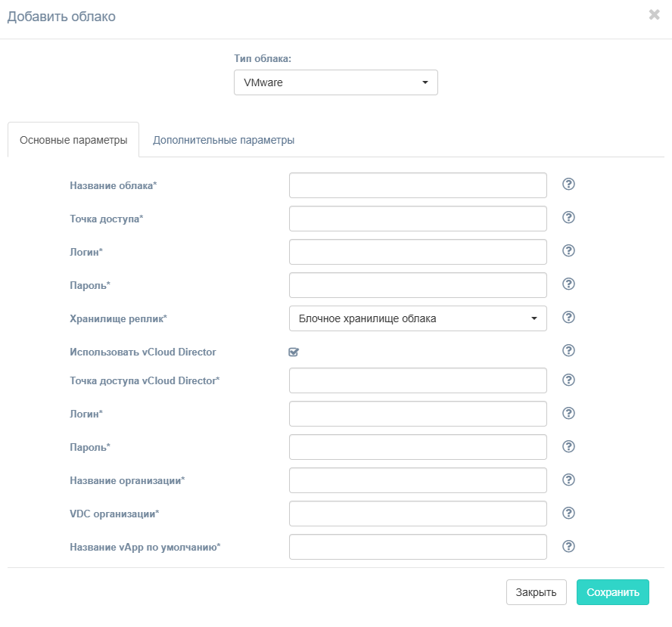This screenshot has width=672, height=627.
Task: Focus the Название организации input field
Action: coord(418,480)
